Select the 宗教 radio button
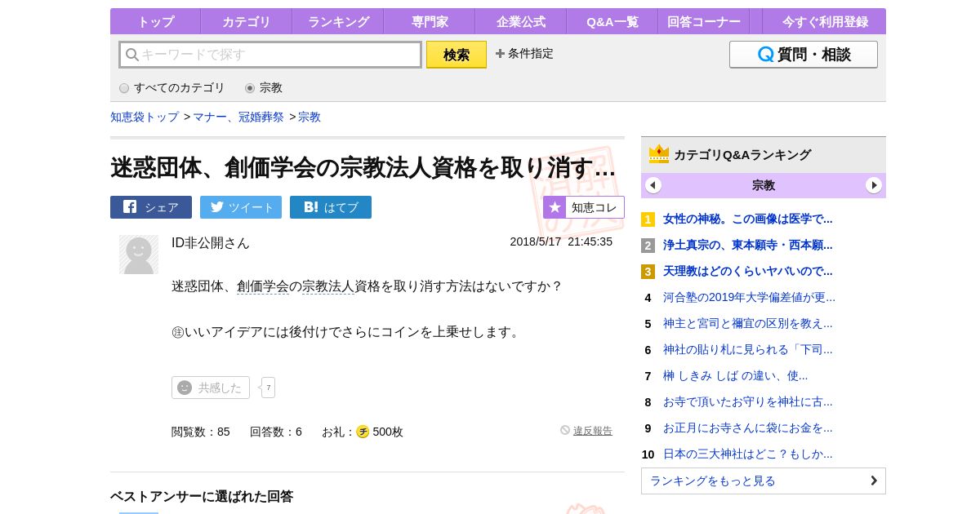Image resolution: width=980 pixels, height=514 pixels. click(250, 88)
